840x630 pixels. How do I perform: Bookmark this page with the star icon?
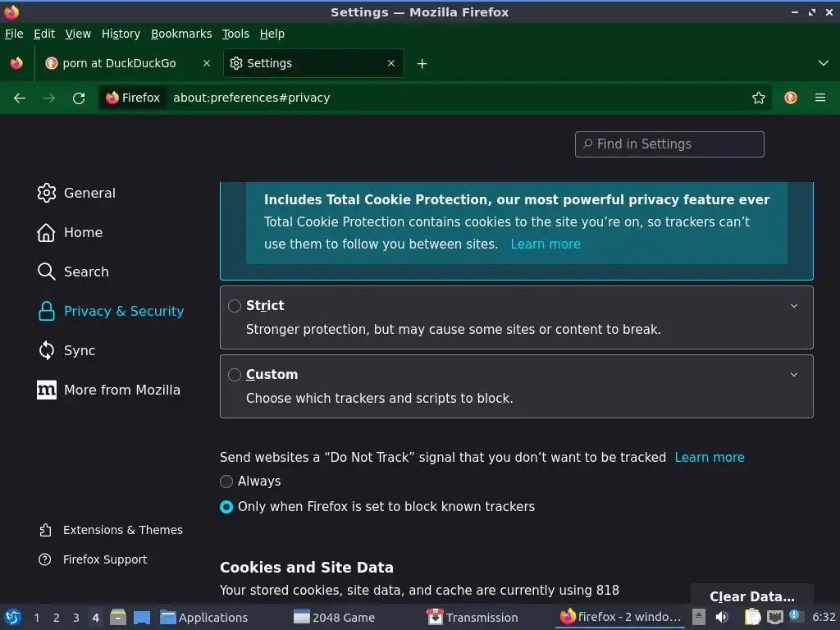click(x=759, y=98)
